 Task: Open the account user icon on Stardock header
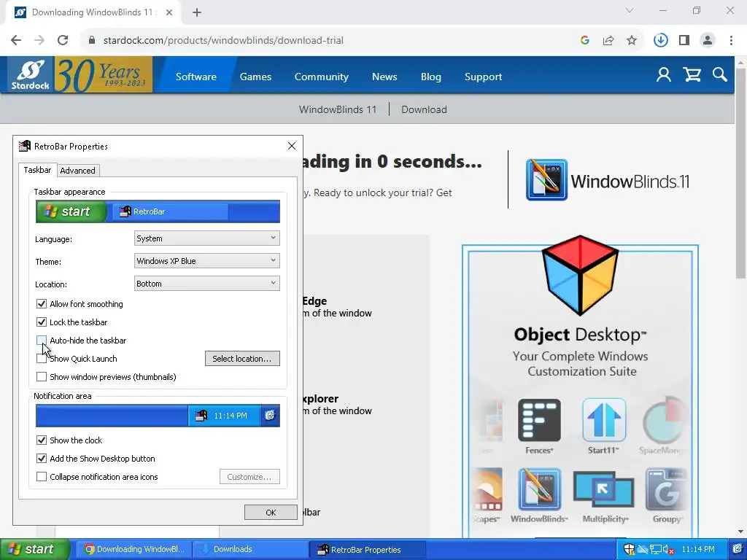(663, 75)
